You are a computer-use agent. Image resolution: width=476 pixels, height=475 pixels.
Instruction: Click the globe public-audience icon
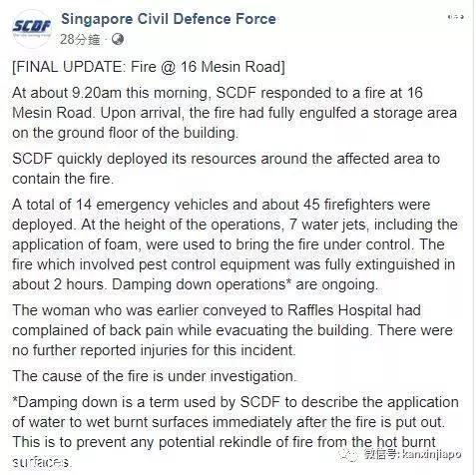tap(118, 40)
